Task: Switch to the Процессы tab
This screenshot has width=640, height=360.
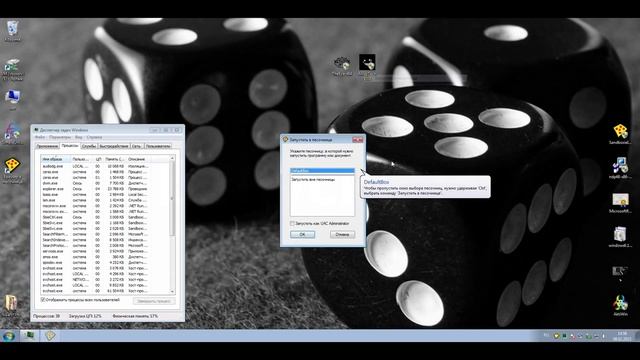Action: 70,146
